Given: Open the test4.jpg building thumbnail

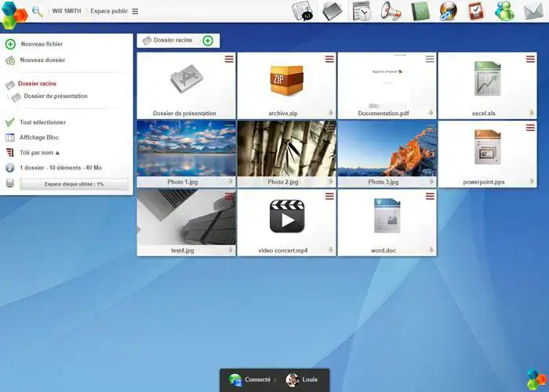Looking at the screenshot, I should coord(187,217).
